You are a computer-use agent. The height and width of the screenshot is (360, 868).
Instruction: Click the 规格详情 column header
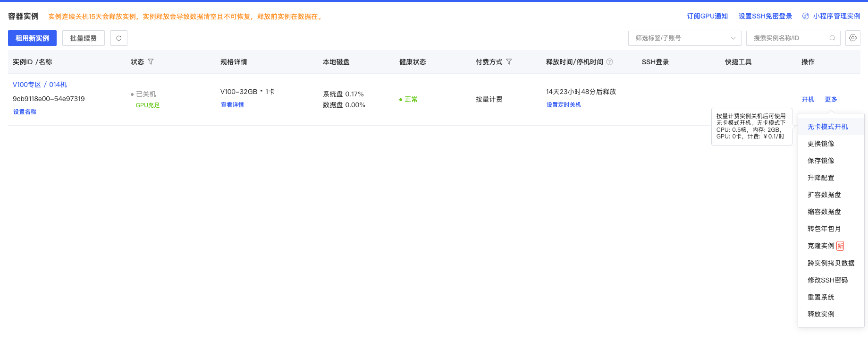tap(234, 62)
